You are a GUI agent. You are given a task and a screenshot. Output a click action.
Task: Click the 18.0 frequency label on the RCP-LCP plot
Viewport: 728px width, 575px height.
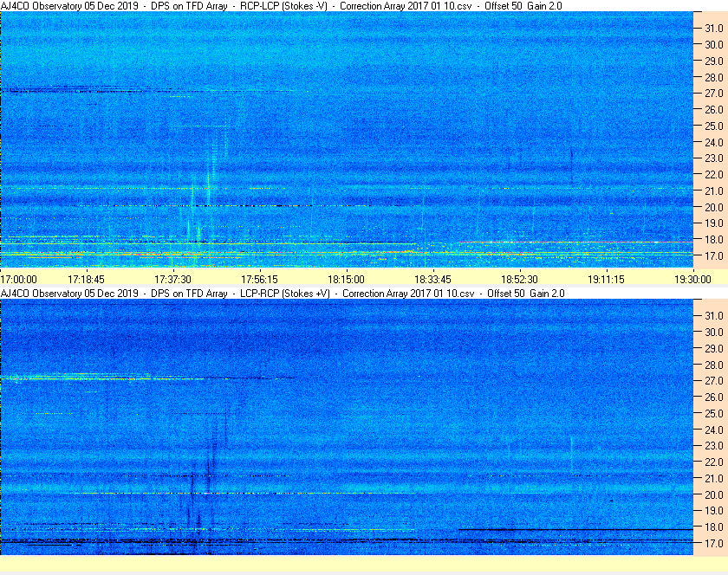click(714, 240)
